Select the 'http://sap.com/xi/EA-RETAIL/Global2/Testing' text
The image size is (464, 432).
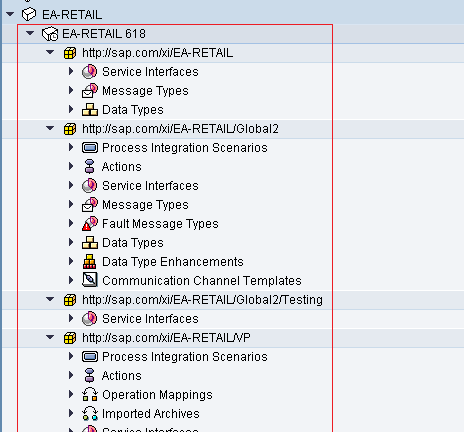pos(202,300)
